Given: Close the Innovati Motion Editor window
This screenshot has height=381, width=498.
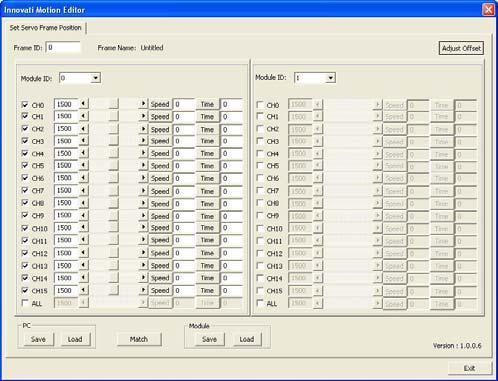Looking at the screenshot, I should pos(488,9).
